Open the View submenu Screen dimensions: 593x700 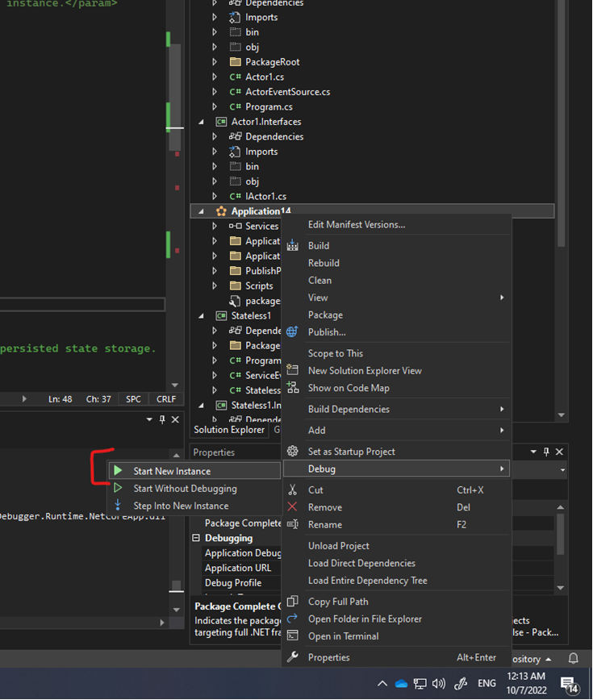396,298
